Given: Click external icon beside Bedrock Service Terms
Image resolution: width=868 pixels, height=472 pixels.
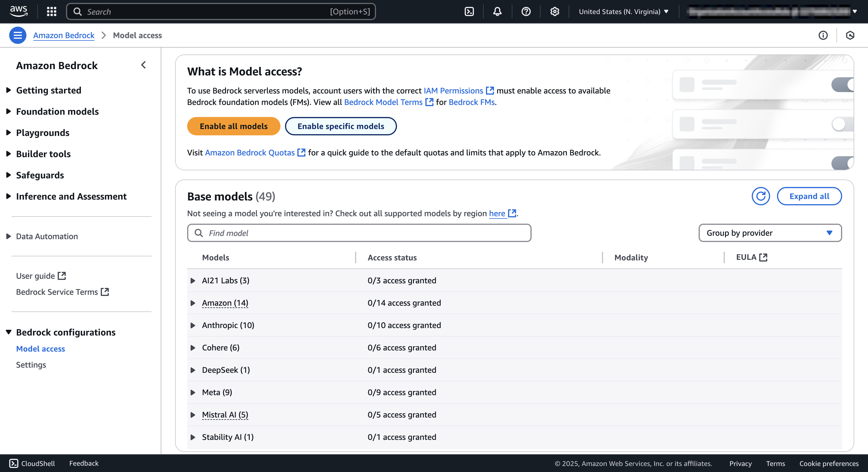Looking at the screenshot, I should [x=105, y=292].
